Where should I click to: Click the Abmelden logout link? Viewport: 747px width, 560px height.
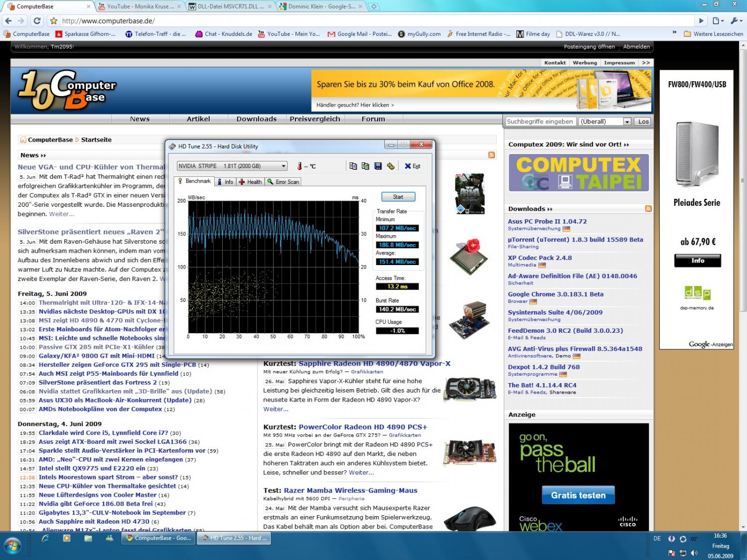(x=636, y=47)
